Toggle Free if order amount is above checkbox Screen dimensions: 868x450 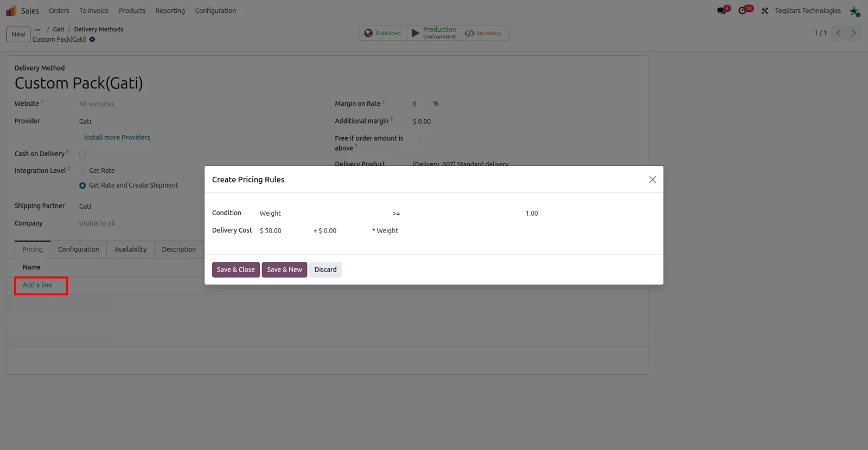pyautogui.click(x=416, y=139)
